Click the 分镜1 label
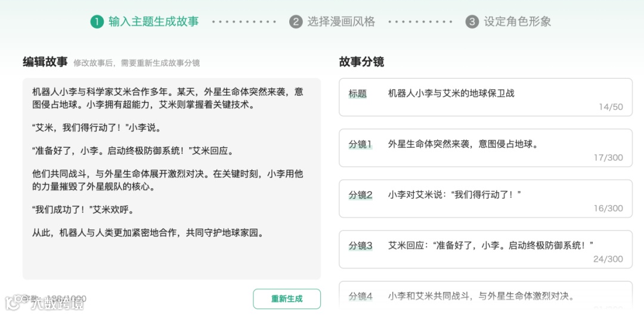The height and width of the screenshot is (315, 644). pos(361,144)
